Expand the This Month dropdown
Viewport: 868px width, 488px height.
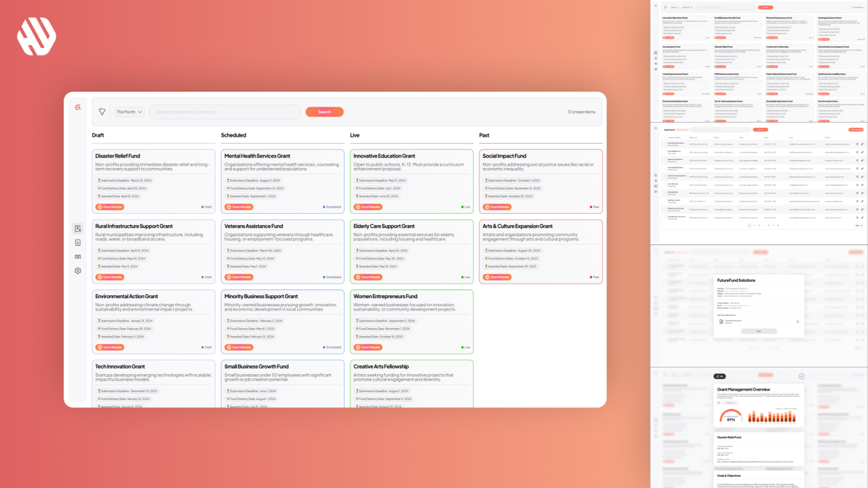coord(129,112)
